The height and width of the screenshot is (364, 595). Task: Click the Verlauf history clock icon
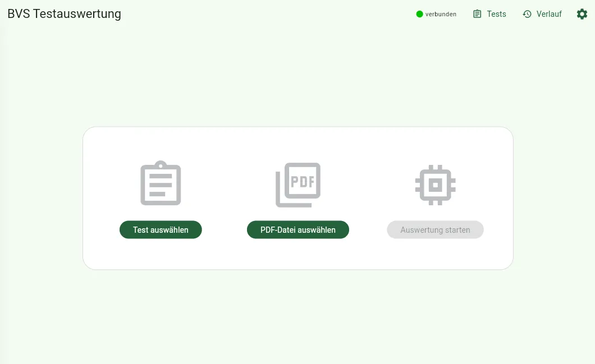click(x=527, y=14)
